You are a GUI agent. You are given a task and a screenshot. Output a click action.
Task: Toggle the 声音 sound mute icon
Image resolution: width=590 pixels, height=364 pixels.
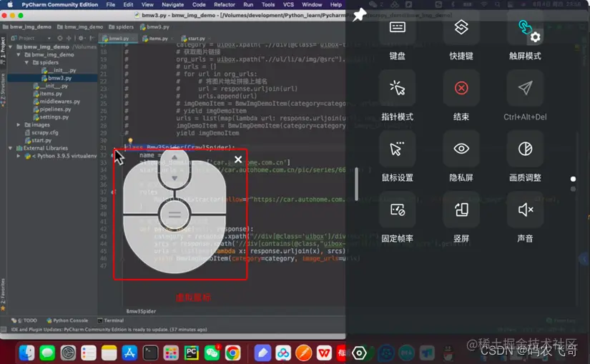pos(526,210)
